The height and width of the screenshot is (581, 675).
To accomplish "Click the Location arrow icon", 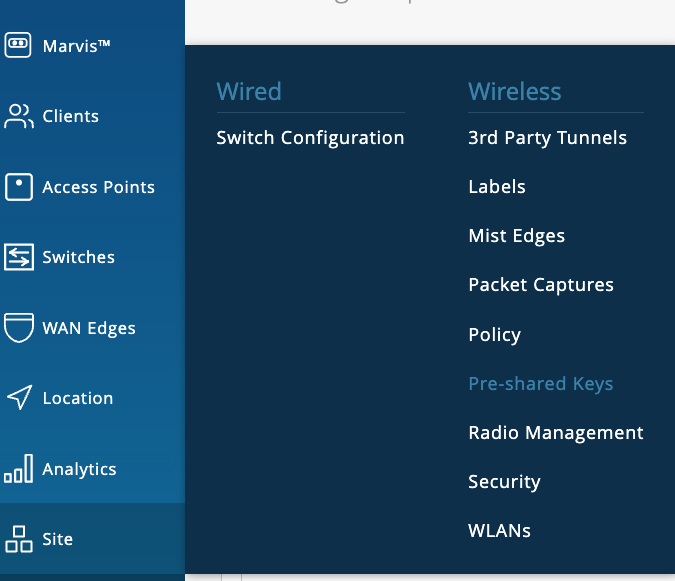I will (19, 398).
